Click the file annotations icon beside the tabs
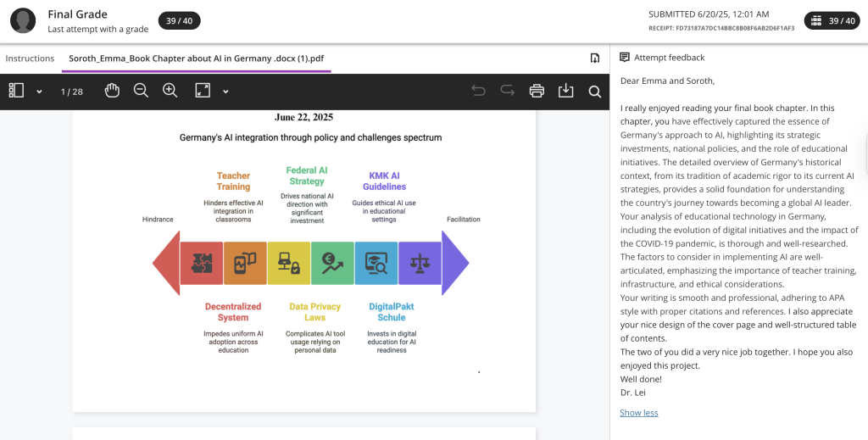This screenshot has width=868, height=440. 595,58
